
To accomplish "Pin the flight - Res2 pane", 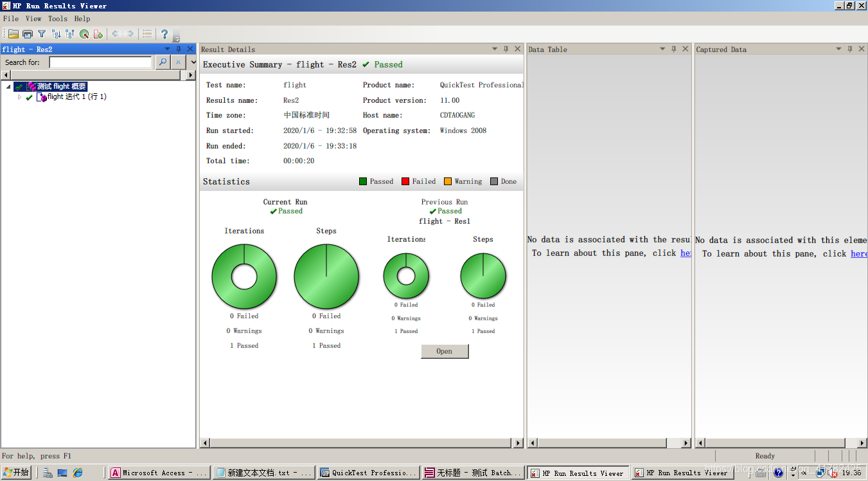I will (x=179, y=49).
